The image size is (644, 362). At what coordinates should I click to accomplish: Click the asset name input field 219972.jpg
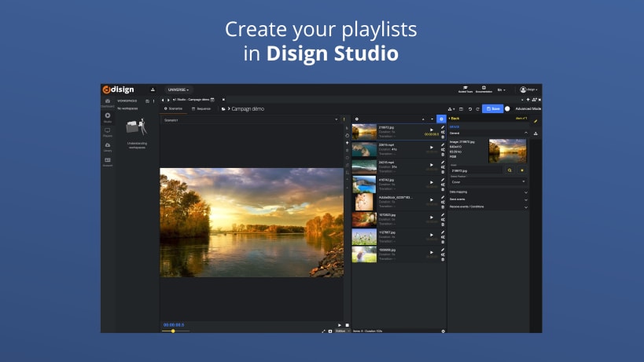[x=476, y=170]
